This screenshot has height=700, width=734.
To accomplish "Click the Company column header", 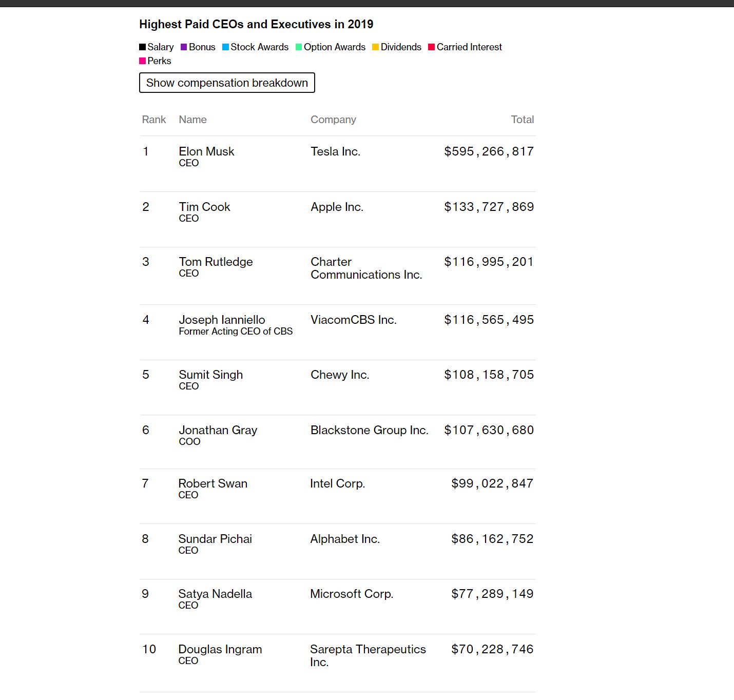I will (x=333, y=120).
